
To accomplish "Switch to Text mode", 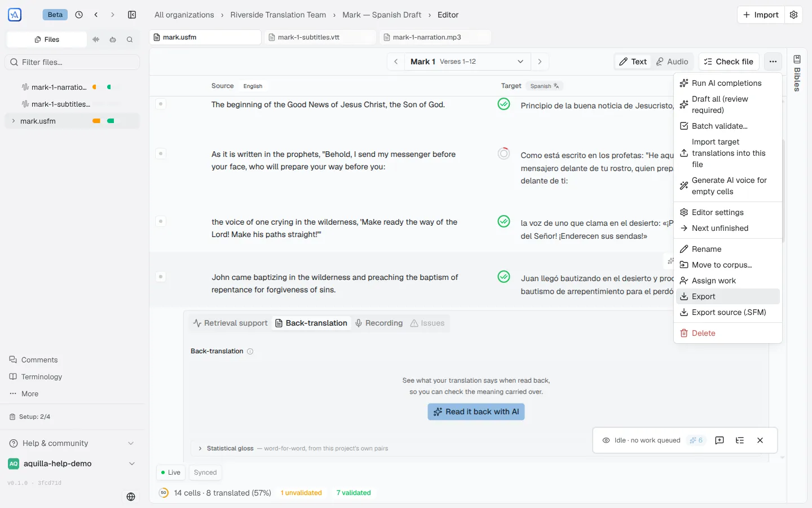I will click(633, 62).
